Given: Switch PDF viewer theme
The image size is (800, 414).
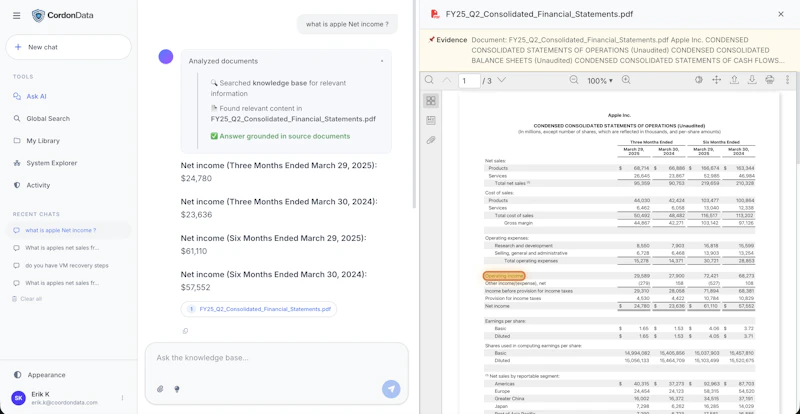Looking at the screenshot, I should click(699, 80).
